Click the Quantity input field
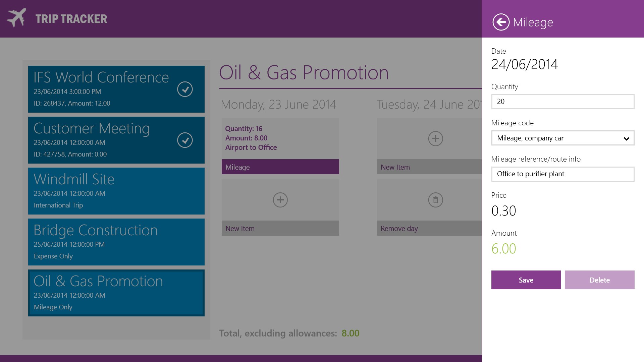The width and height of the screenshot is (644, 362). (x=562, y=102)
